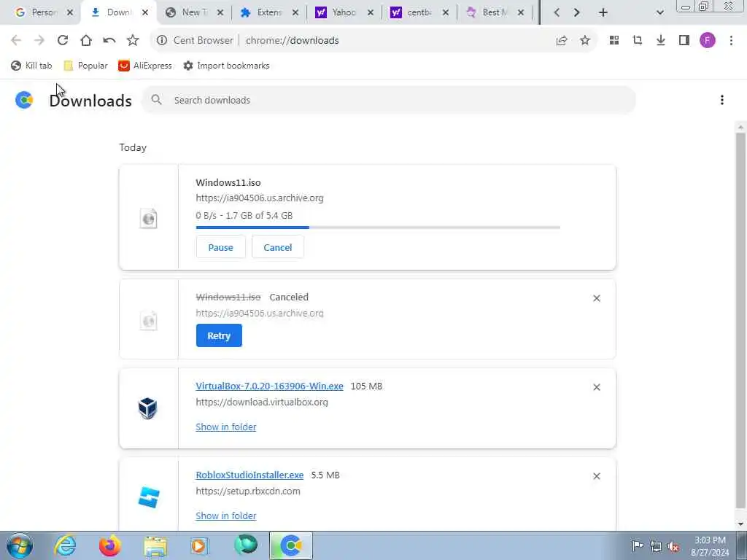The height and width of the screenshot is (560, 747).
Task: Switch to the centb Yahoo search tab
Action: pos(413,13)
